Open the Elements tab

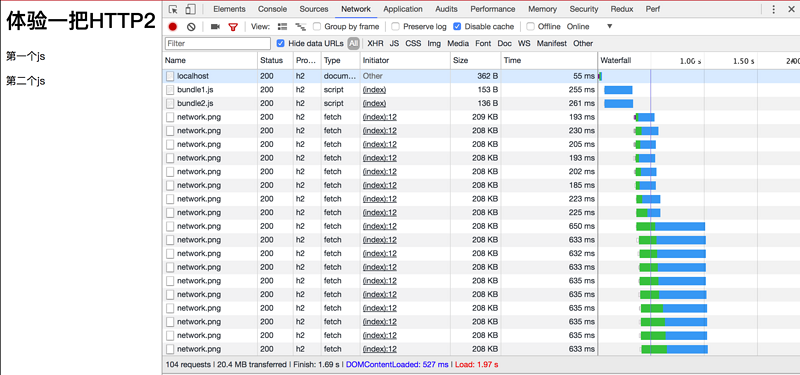click(229, 9)
